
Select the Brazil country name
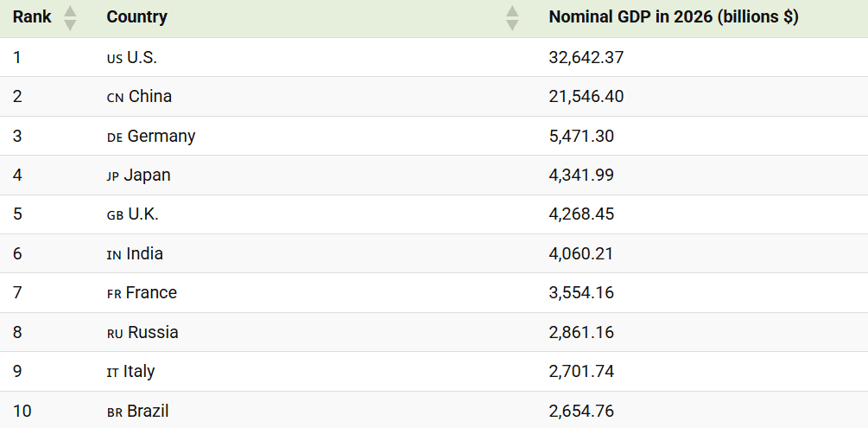[x=148, y=411]
